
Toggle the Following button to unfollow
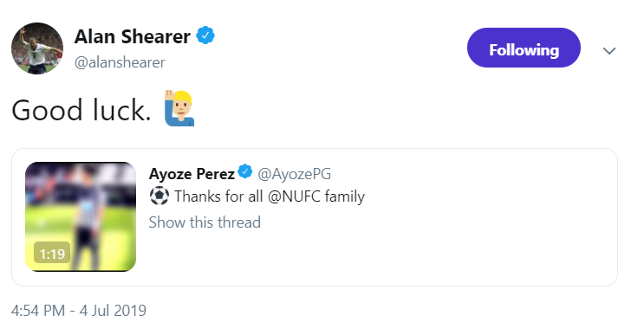click(x=524, y=48)
